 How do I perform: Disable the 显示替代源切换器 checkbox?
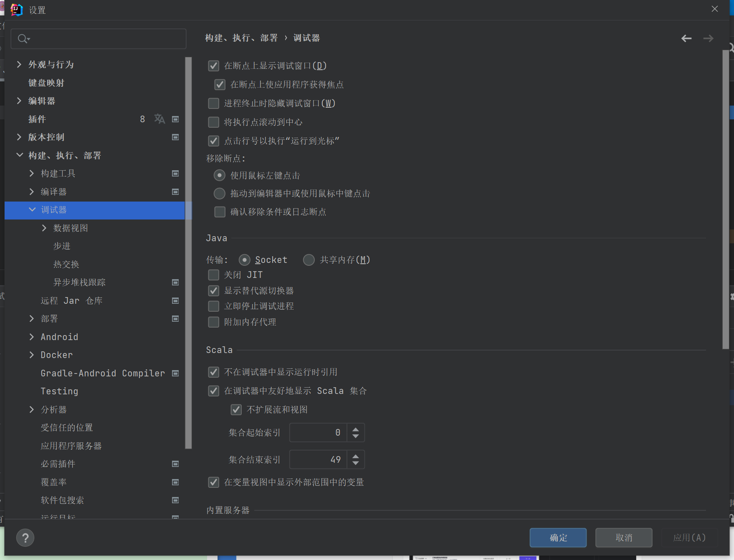click(213, 290)
